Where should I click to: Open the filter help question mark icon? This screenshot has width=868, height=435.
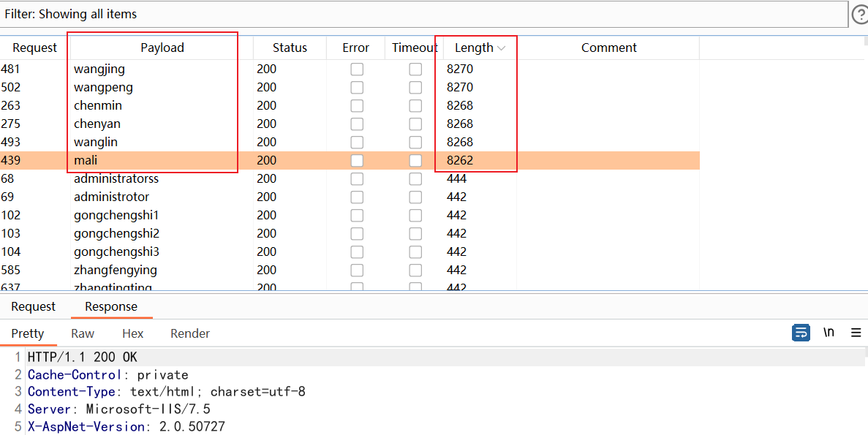coord(860,14)
